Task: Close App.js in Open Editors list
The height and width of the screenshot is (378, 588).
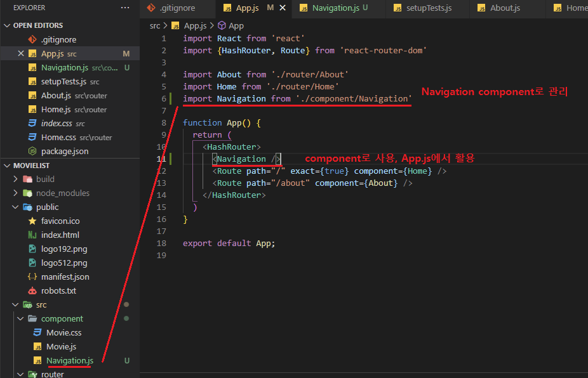Action: [x=21, y=53]
